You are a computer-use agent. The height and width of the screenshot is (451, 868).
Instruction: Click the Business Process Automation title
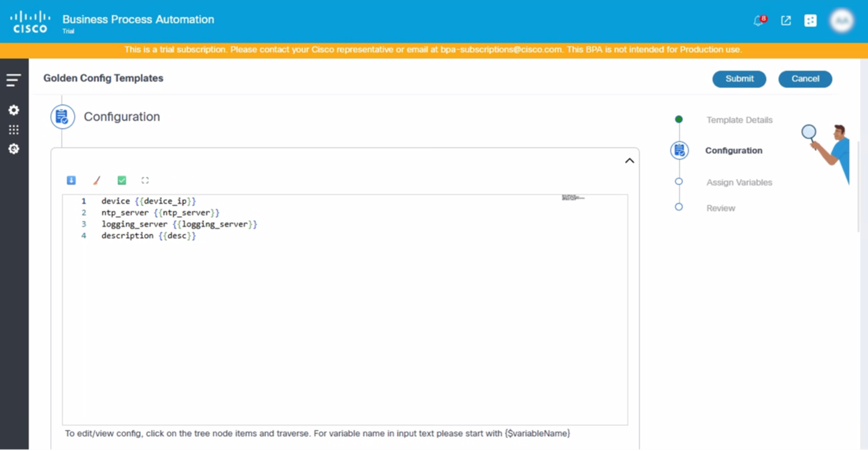(x=138, y=19)
